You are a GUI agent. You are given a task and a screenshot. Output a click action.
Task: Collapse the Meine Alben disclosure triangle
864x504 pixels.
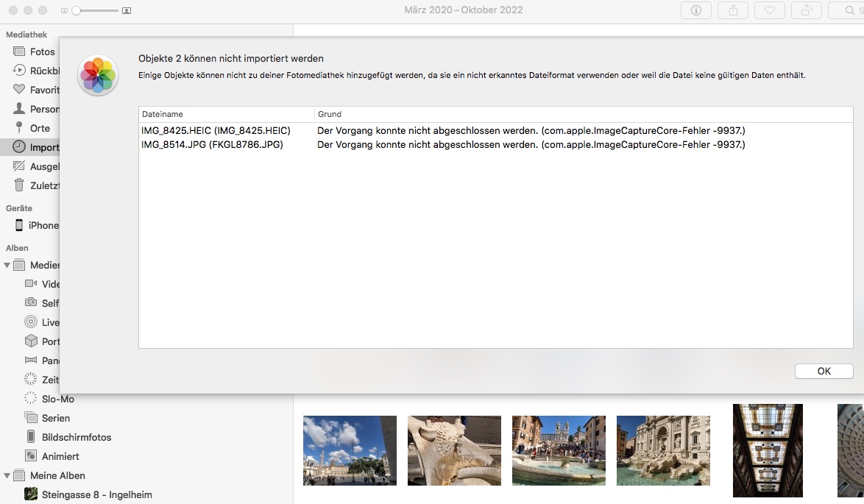coord(8,475)
